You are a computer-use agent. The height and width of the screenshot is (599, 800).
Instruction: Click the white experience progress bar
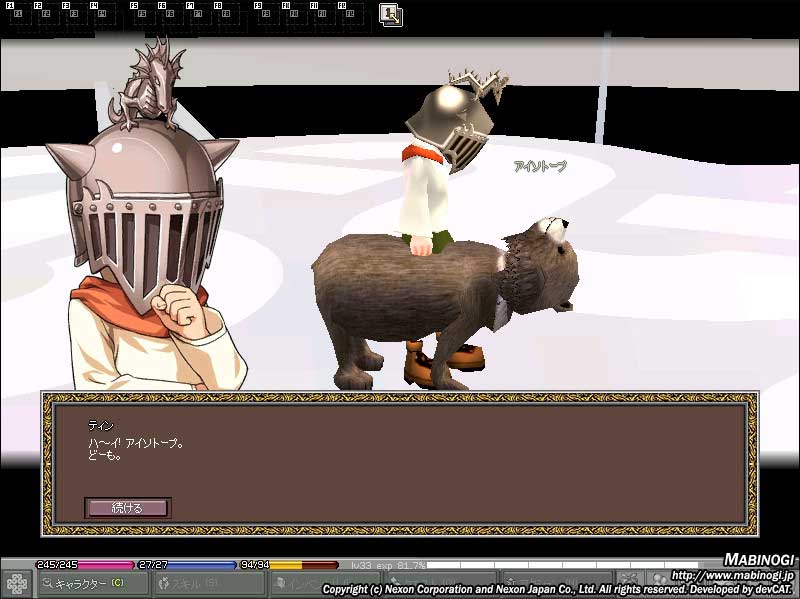pyautogui.click(x=562, y=565)
